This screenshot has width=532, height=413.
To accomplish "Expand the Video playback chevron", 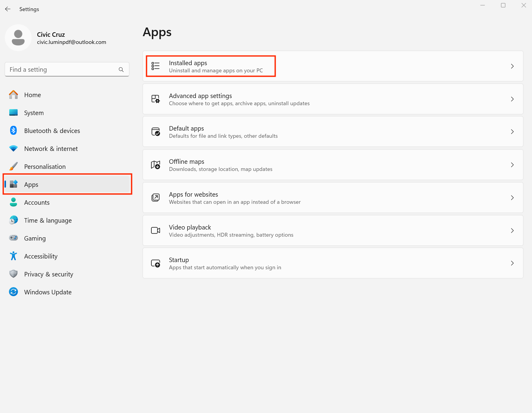I will click(x=513, y=230).
